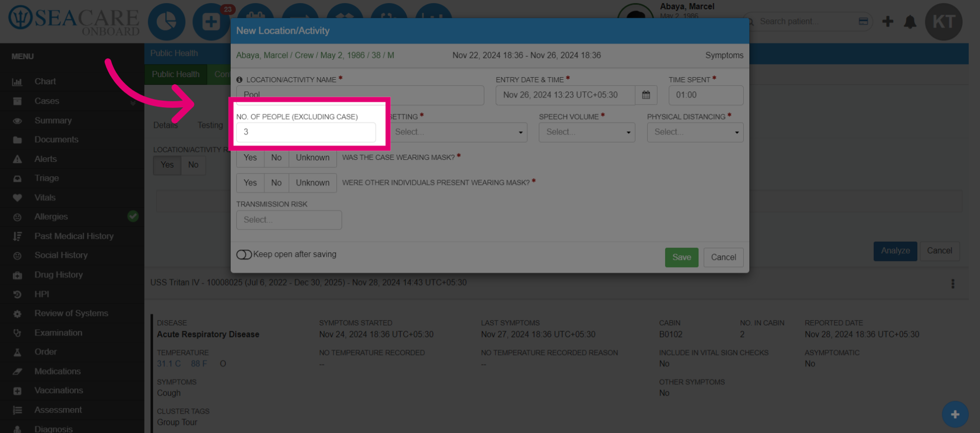
Task: Expand the Cases submenu chevron
Action: point(133,103)
